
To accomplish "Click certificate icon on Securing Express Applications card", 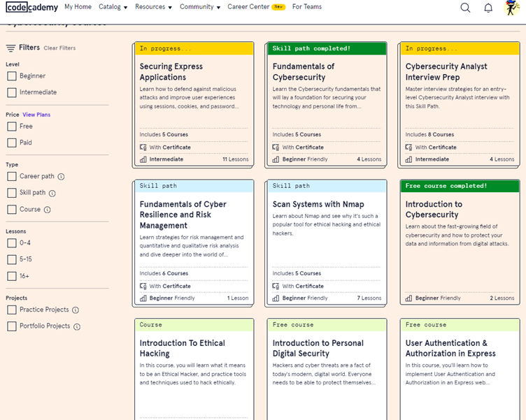I will pyautogui.click(x=143, y=147).
